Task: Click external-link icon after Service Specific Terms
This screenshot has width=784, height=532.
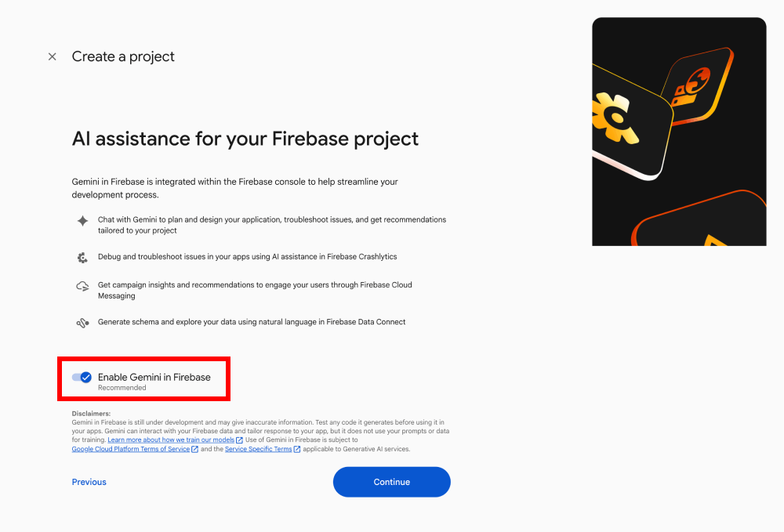Action: pyautogui.click(x=297, y=450)
